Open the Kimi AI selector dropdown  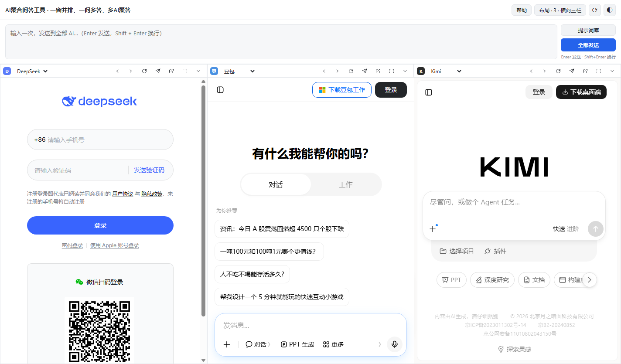click(446, 71)
